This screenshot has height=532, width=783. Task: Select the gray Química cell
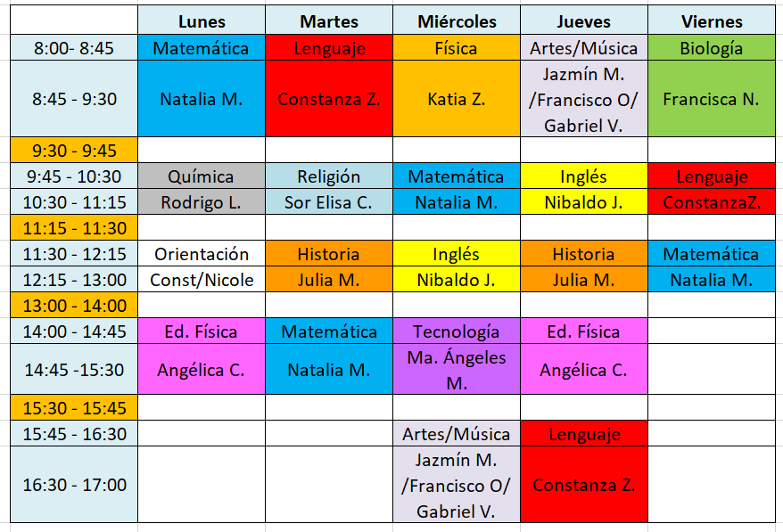coord(202,176)
